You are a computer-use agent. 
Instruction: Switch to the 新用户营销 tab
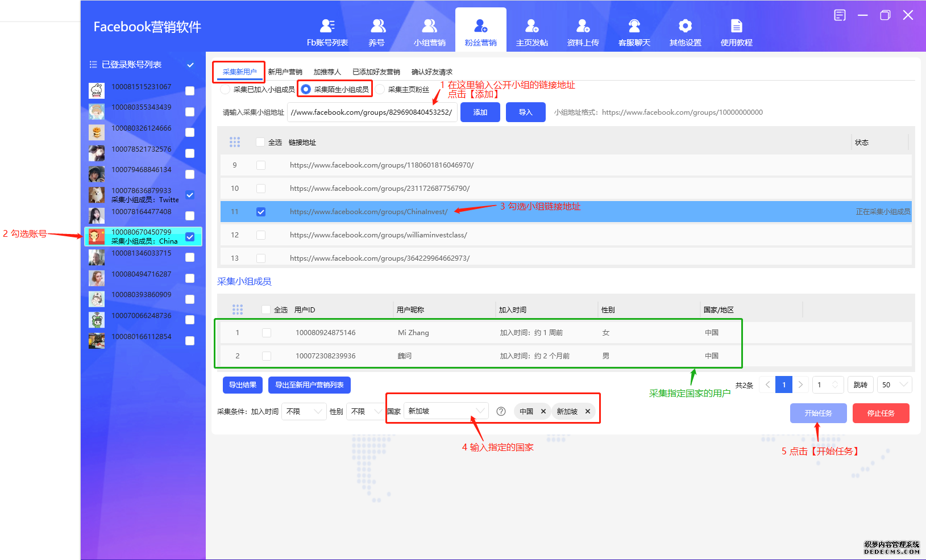coord(285,72)
